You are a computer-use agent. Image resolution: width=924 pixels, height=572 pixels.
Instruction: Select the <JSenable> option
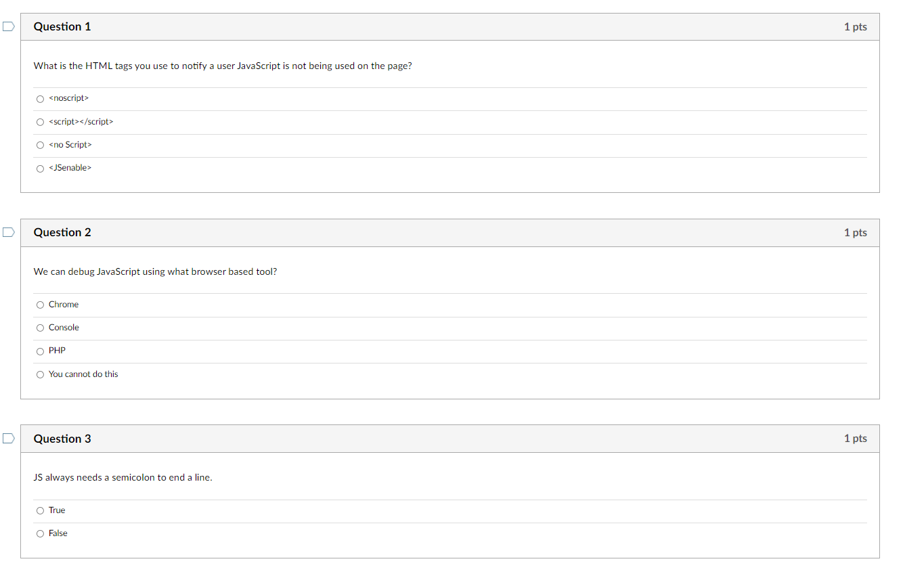pyautogui.click(x=40, y=168)
